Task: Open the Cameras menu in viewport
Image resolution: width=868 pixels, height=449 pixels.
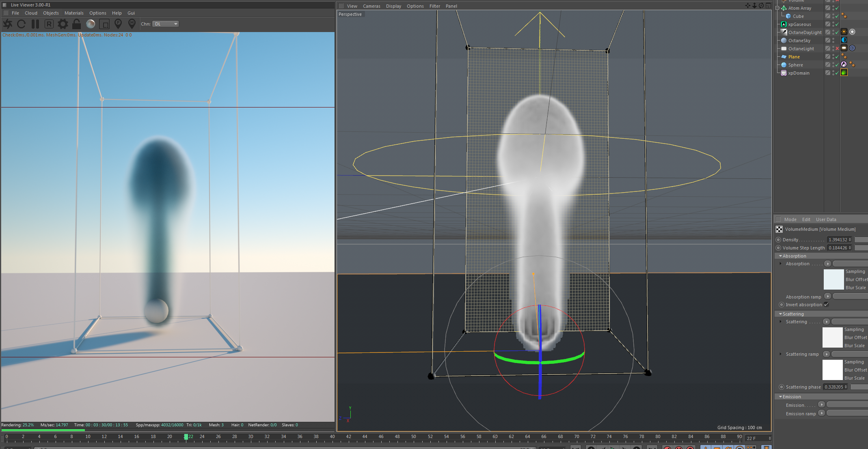Action: 371,6
